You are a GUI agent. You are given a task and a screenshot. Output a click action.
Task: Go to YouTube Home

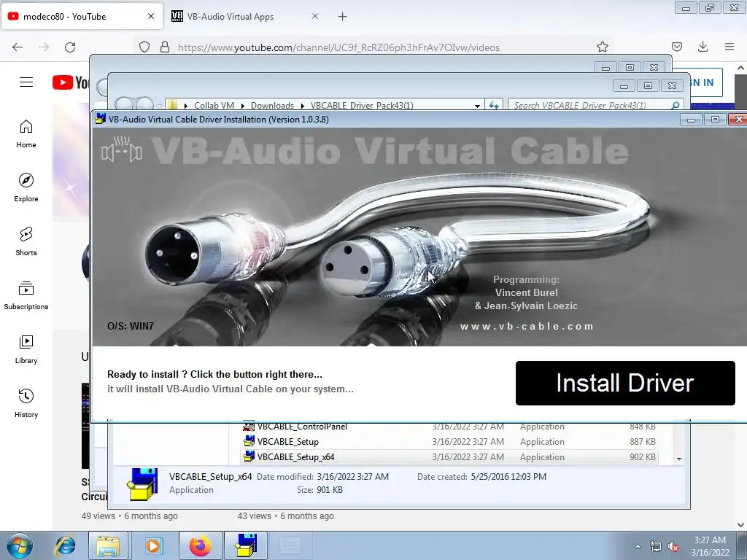click(26, 134)
